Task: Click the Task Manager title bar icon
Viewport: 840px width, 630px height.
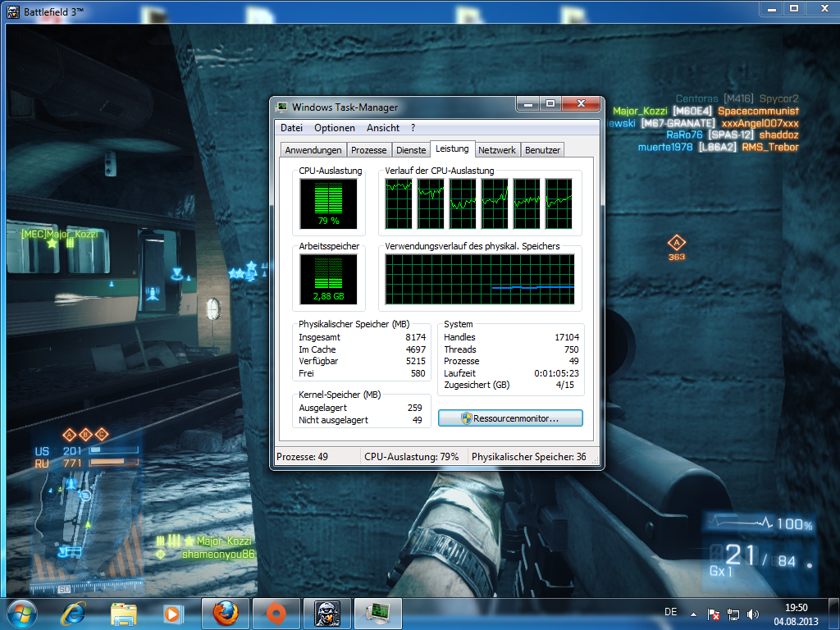Action: (x=281, y=107)
